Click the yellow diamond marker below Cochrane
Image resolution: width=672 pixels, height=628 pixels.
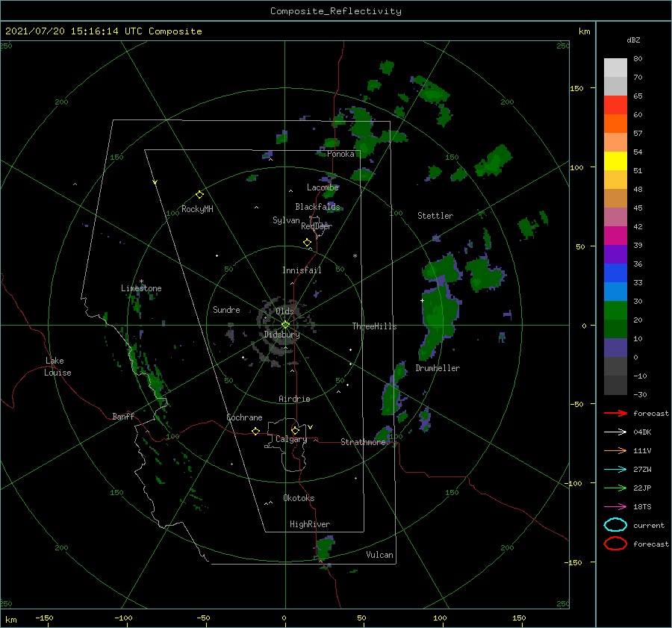click(x=255, y=431)
